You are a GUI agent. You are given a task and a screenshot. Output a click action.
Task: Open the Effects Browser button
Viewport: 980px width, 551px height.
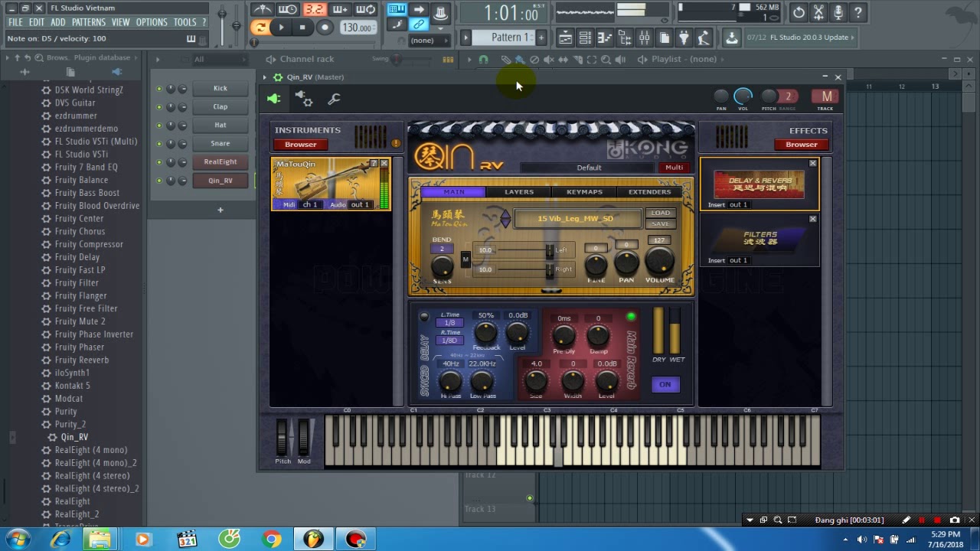tap(801, 145)
